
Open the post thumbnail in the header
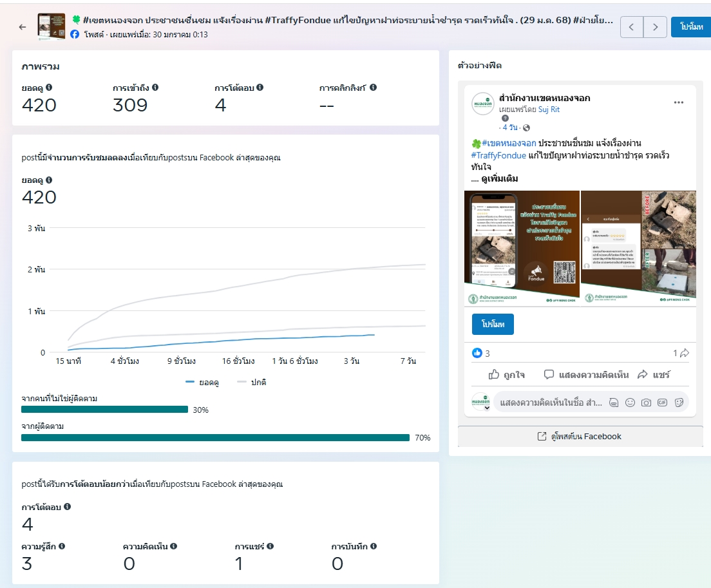(x=52, y=27)
